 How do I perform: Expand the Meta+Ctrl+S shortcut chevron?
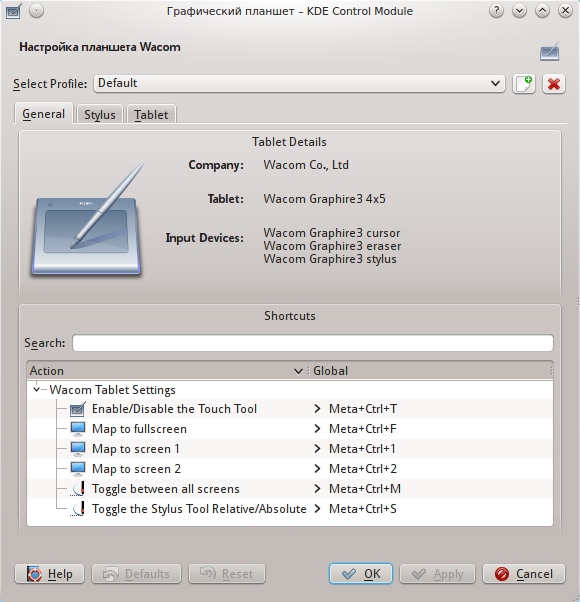[317, 509]
